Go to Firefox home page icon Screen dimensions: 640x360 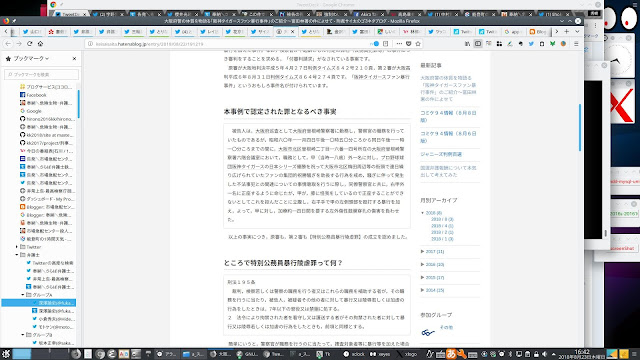click(40, 44)
